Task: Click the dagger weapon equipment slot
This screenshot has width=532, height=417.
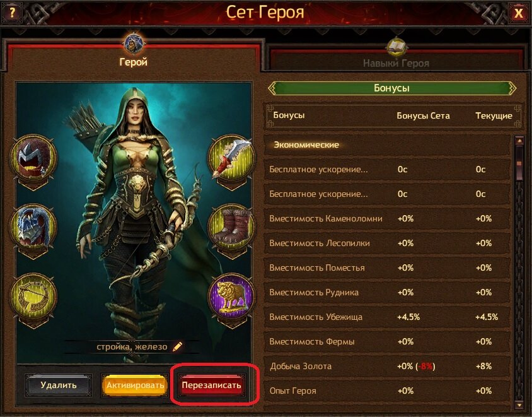Action: pyautogui.click(x=231, y=158)
